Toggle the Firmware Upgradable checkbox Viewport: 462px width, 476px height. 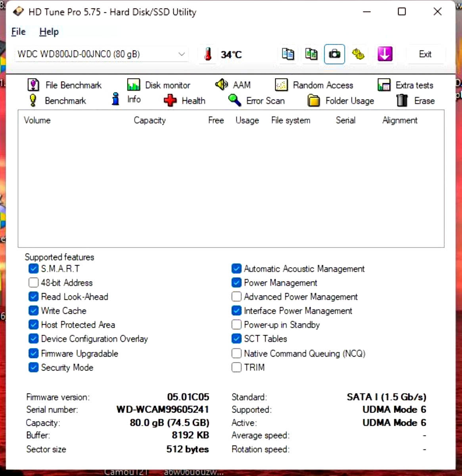(x=33, y=353)
